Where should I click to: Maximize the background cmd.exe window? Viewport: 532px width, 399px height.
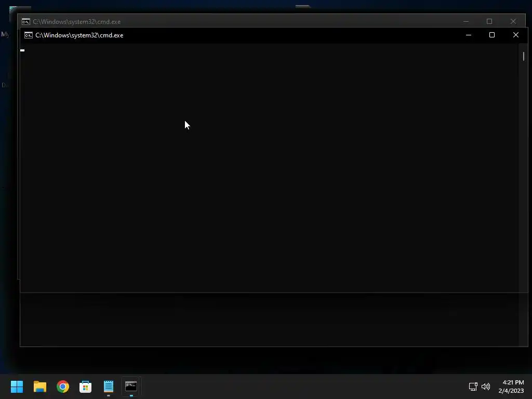click(489, 21)
